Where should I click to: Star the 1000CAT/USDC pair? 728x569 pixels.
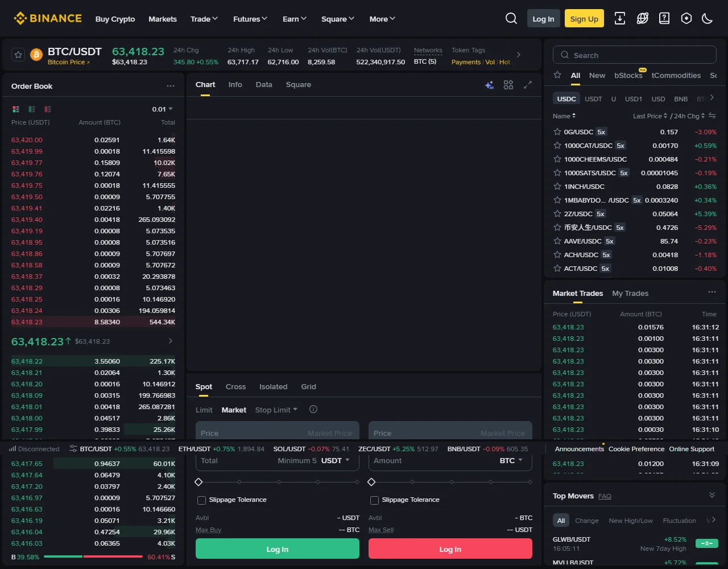(x=557, y=145)
